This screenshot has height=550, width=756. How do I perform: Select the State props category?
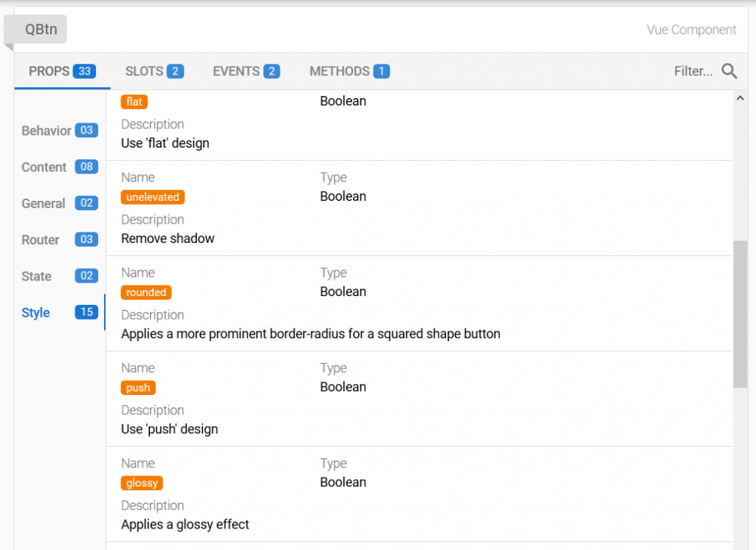point(59,276)
